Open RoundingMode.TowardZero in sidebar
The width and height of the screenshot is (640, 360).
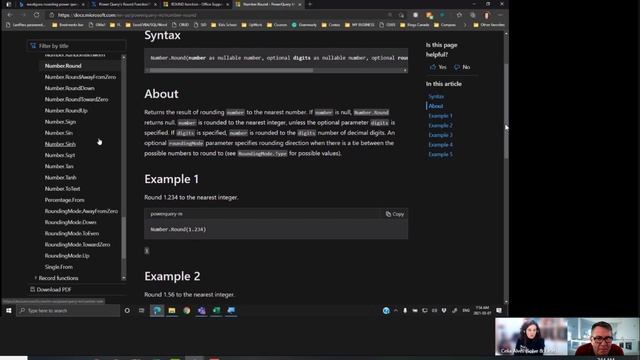[78, 244]
